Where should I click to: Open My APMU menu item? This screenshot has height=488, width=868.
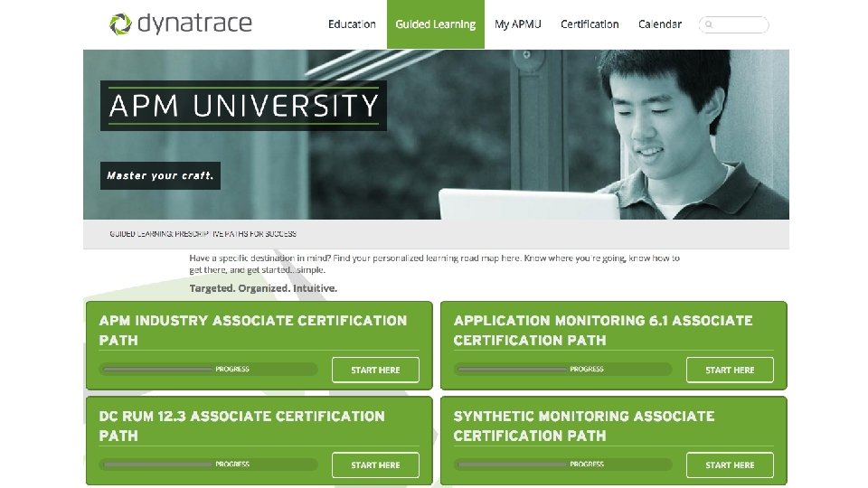point(517,24)
